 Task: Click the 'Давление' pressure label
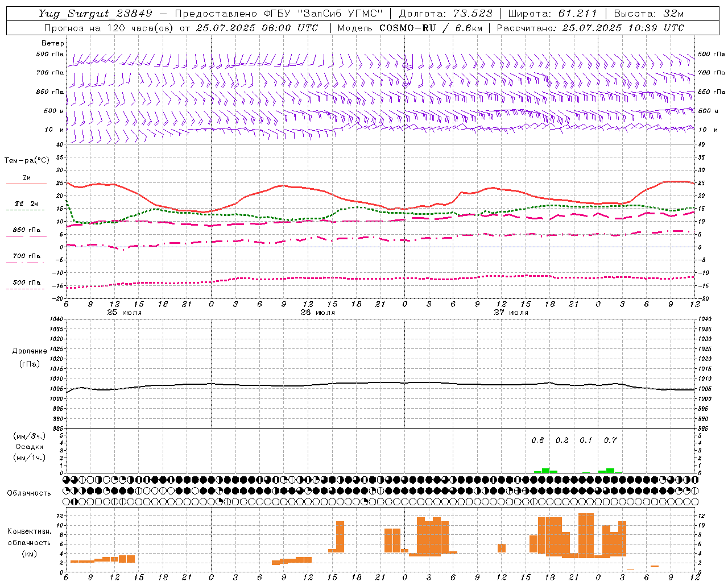[30, 351]
